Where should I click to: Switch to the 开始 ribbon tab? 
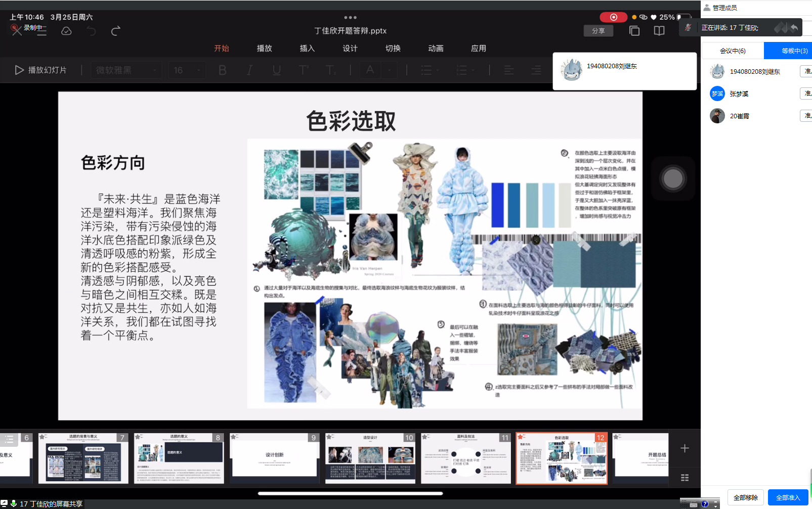[x=222, y=49]
